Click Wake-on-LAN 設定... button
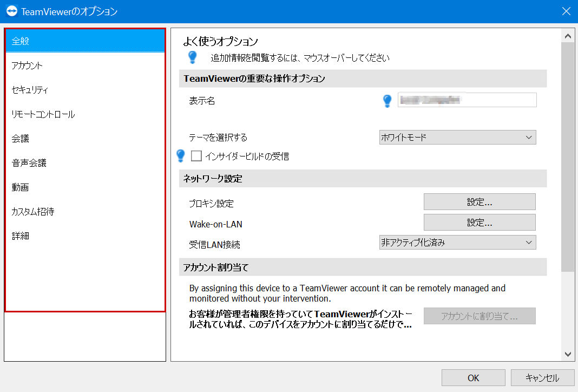The width and height of the screenshot is (578, 392). tap(480, 223)
